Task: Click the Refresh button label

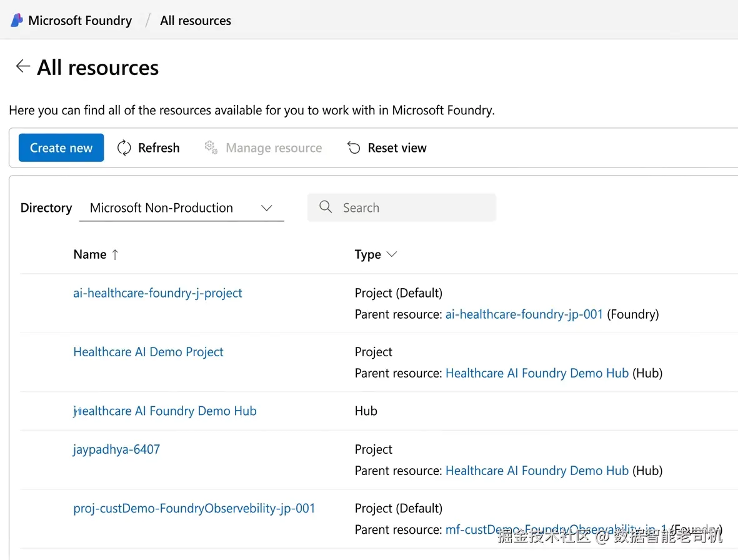Action: pyautogui.click(x=159, y=147)
